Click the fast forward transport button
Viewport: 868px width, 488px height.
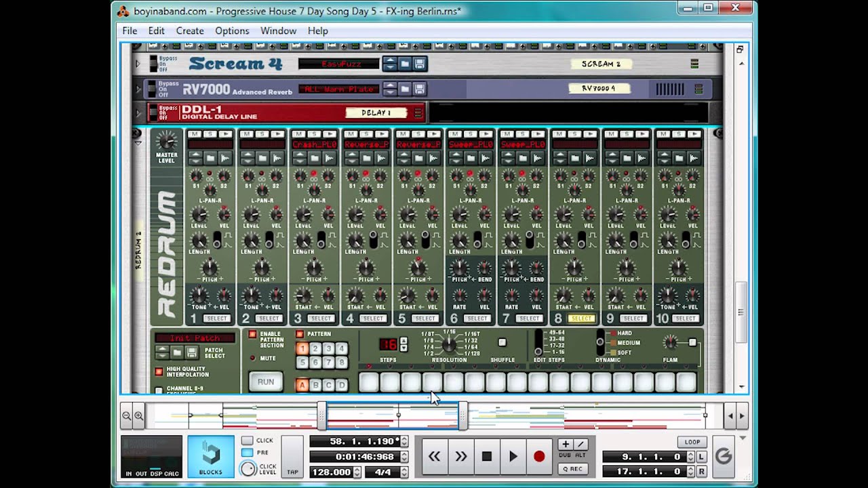pos(461,456)
